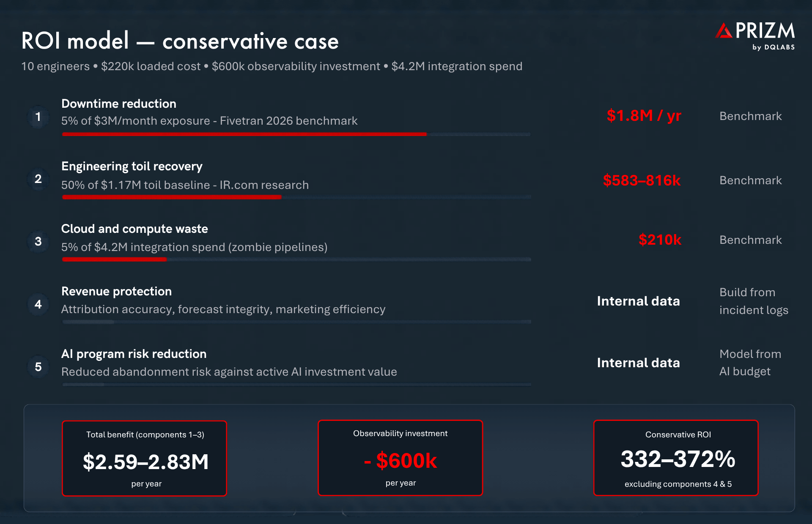
Task: Click the PRIZM triangle logo icon
Action: pyautogui.click(x=724, y=31)
